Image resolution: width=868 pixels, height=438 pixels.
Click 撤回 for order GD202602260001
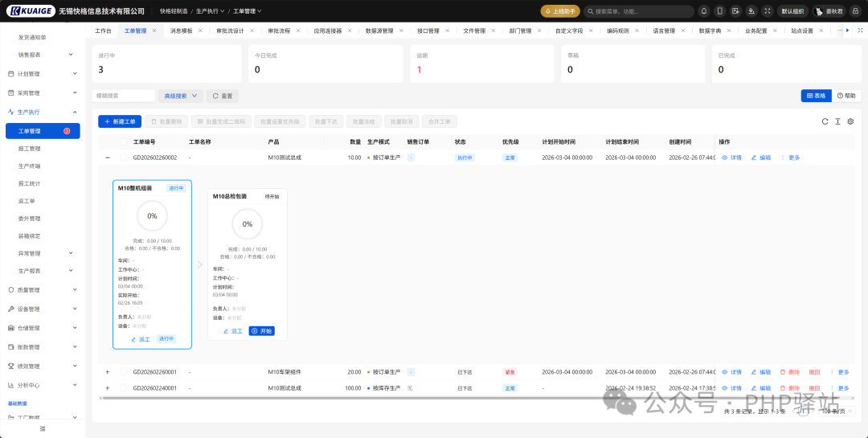pos(814,372)
